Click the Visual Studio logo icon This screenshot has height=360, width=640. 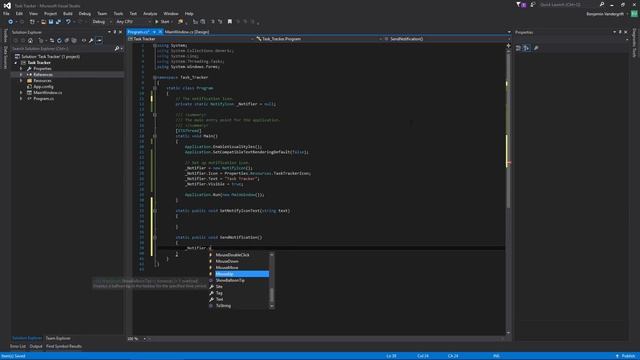(x=7, y=5)
